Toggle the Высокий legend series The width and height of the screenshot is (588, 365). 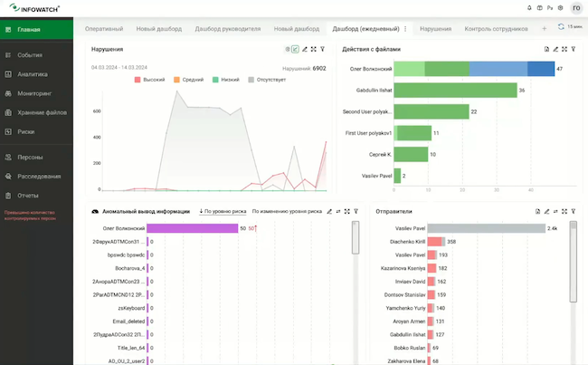click(149, 80)
